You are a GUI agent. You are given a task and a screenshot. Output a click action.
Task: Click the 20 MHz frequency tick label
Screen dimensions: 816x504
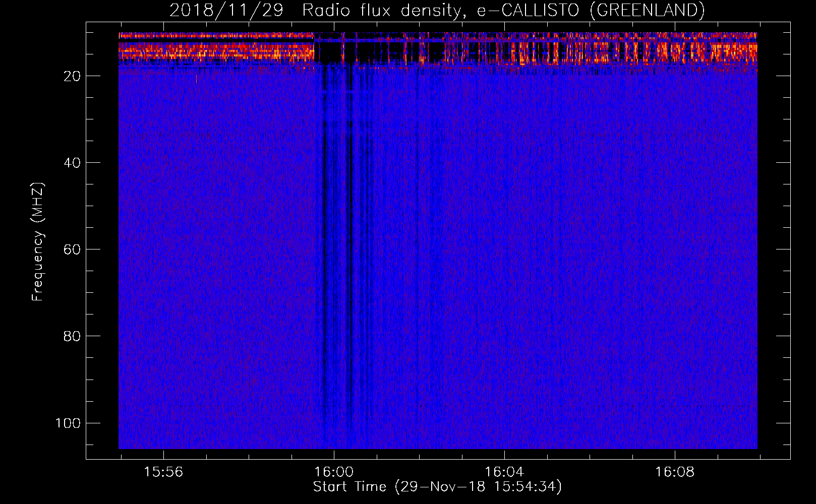[x=72, y=76]
